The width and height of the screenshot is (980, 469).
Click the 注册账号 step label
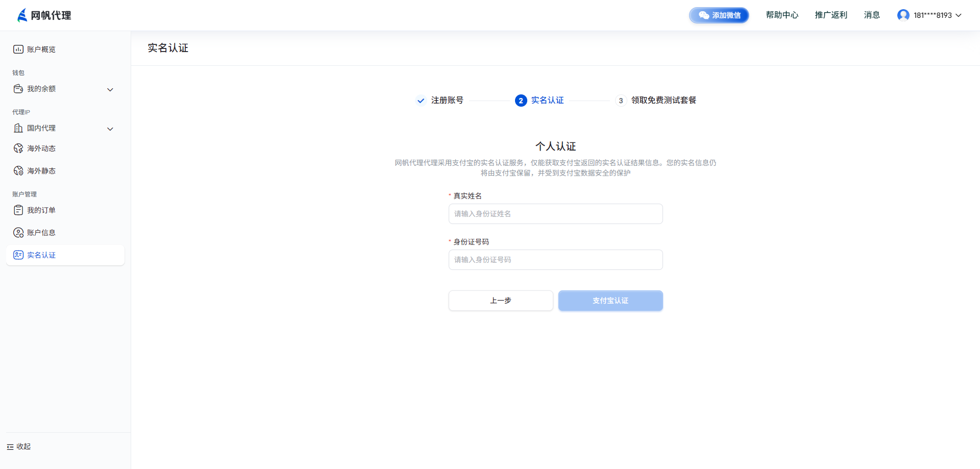coord(447,101)
